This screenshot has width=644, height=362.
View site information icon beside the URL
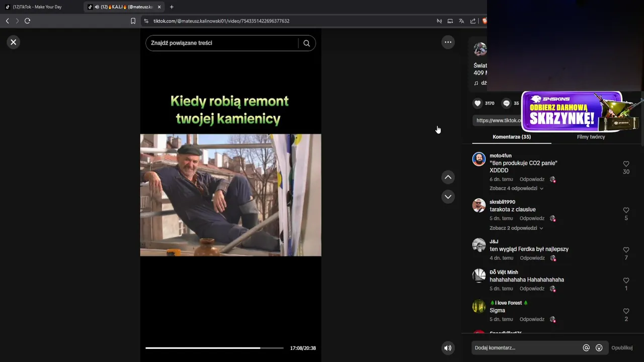(146, 21)
